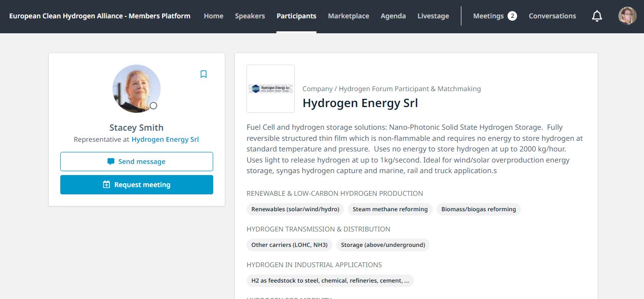Screen dimensions: 644x299
Task: Select the Biomass/biogas reforming tag
Action: (x=479, y=209)
